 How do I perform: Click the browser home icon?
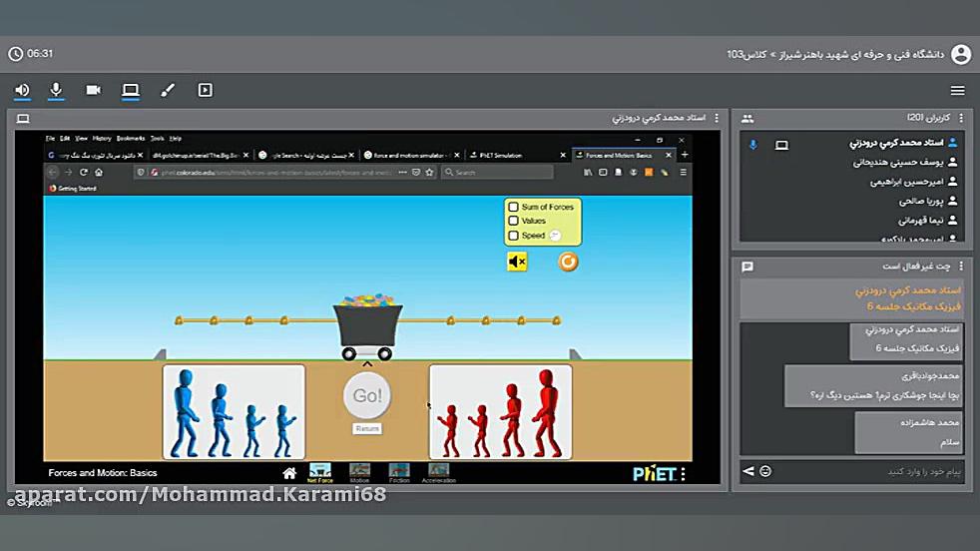(99, 172)
